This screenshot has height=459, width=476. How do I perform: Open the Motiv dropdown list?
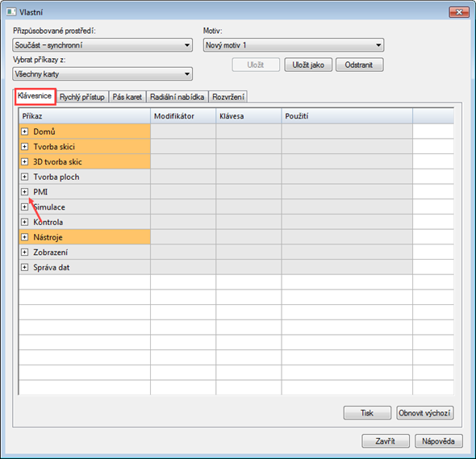click(294, 45)
